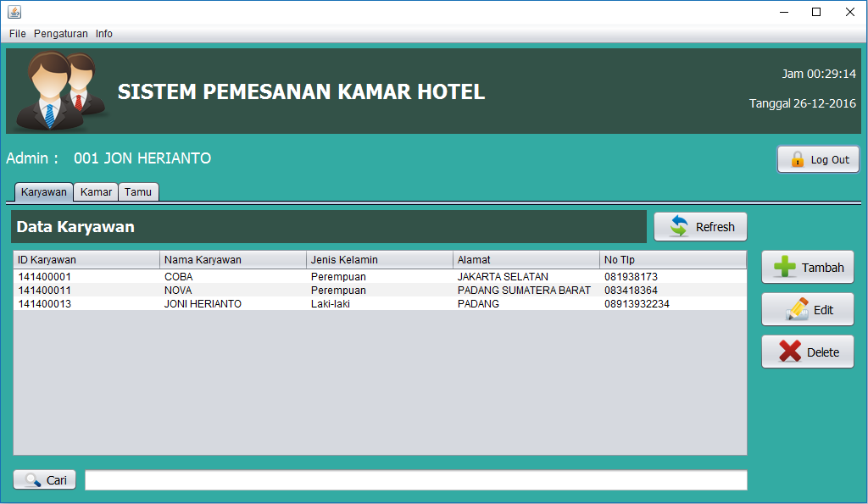Click the No Tlp column header
The image size is (868, 504).
point(673,259)
